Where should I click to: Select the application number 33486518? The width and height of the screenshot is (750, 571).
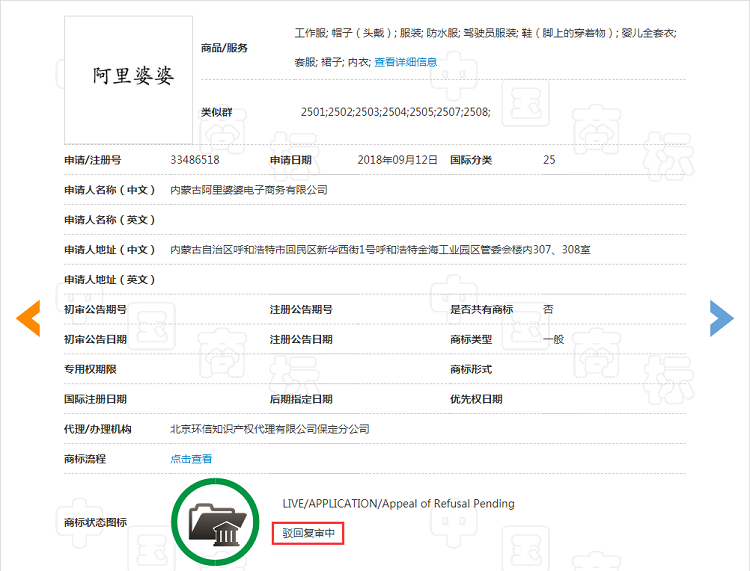coord(195,160)
